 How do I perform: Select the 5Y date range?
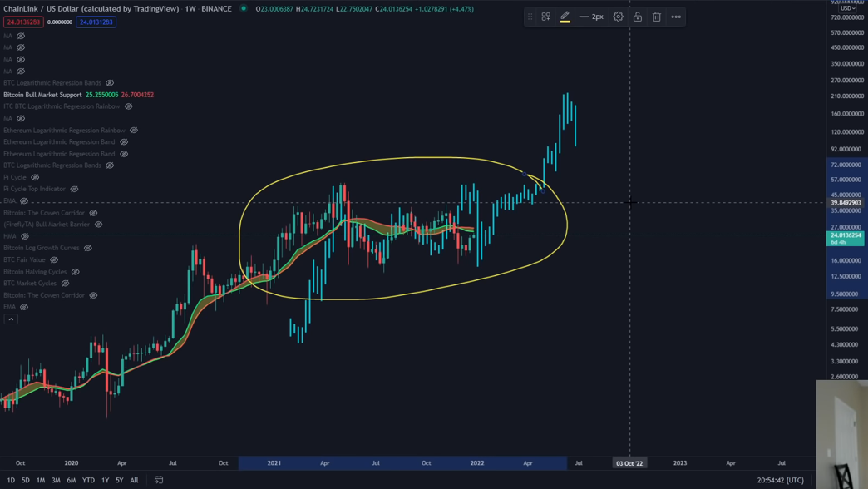120,480
